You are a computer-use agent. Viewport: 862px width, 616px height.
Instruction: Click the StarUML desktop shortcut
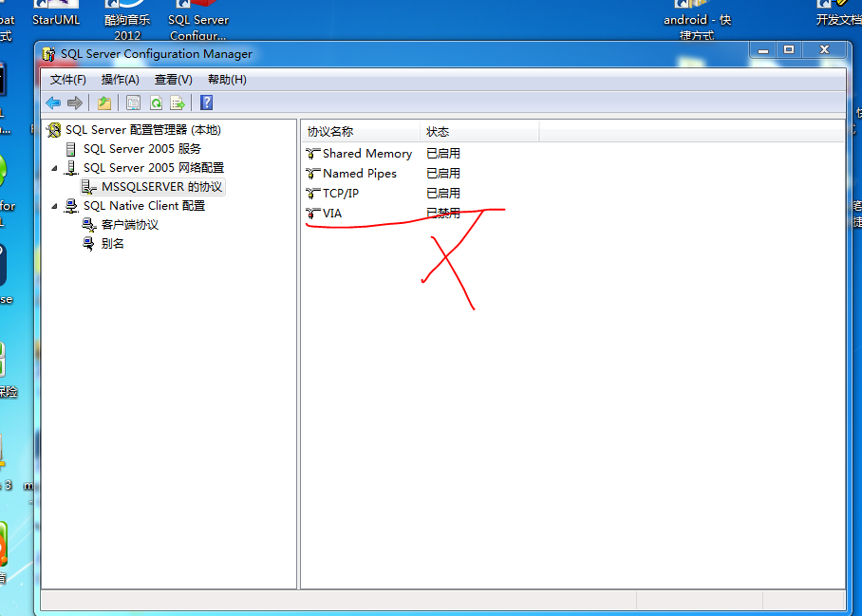pyautogui.click(x=56, y=13)
